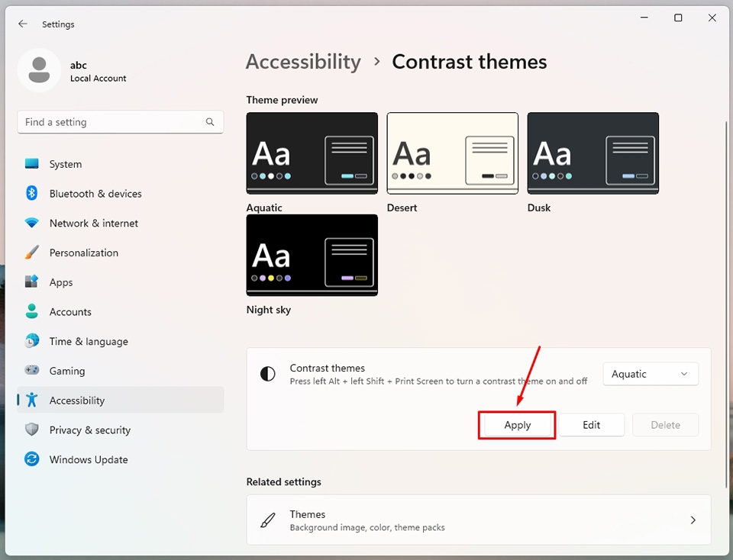Select the Dusk theme preview
The height and width of the screenshot is (560, 733).
(x=593, y=153)
